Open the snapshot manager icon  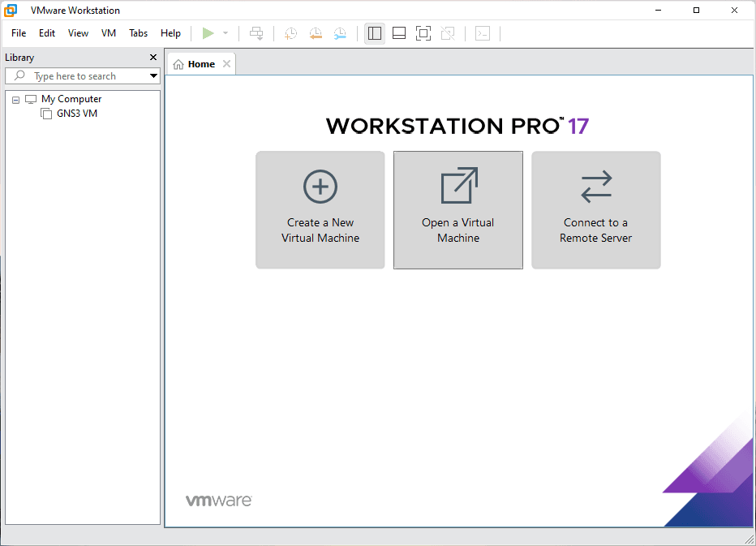tap(340, 33)
